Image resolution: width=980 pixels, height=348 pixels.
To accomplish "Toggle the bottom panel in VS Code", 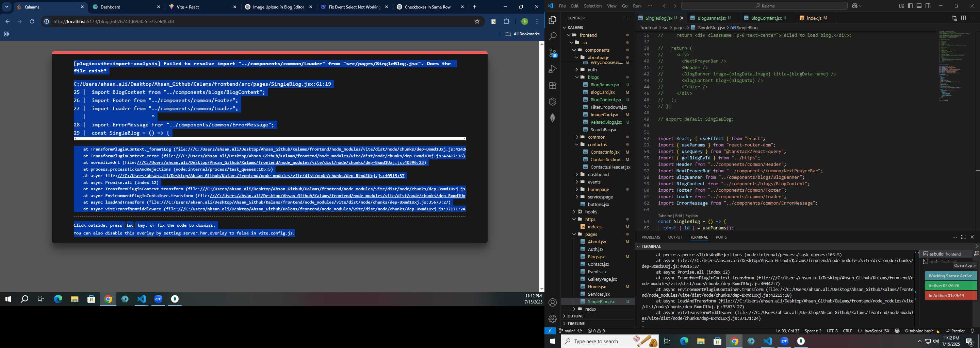I will coord(919,6).
